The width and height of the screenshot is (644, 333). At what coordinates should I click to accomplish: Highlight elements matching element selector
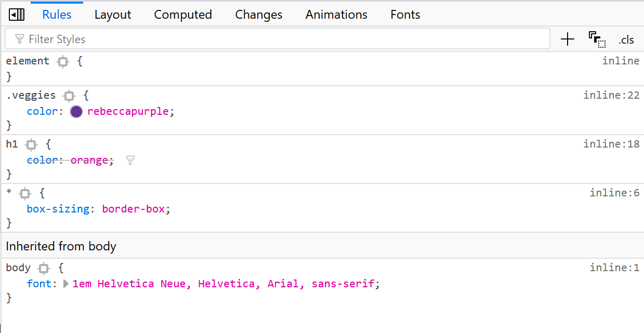point(63,62)
